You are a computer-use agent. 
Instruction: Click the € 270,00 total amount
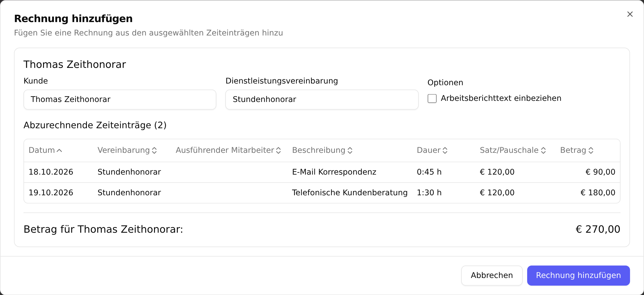pos(598,229)
